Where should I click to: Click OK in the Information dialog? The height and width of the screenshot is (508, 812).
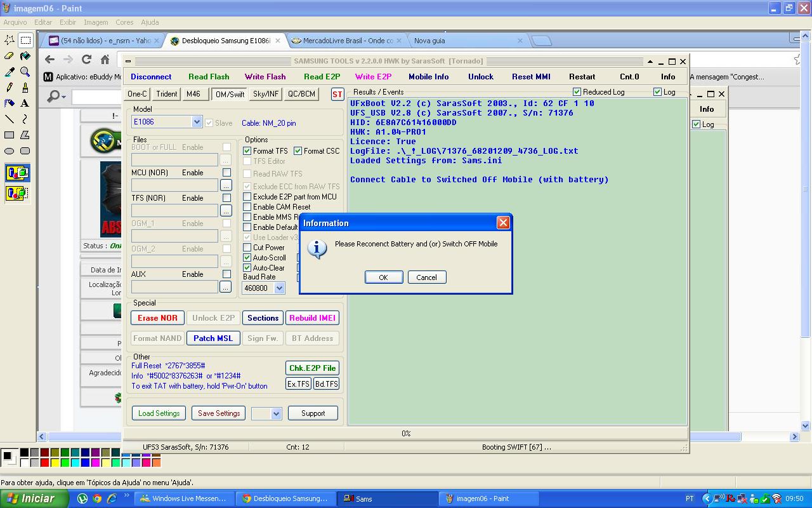[383, 277]
